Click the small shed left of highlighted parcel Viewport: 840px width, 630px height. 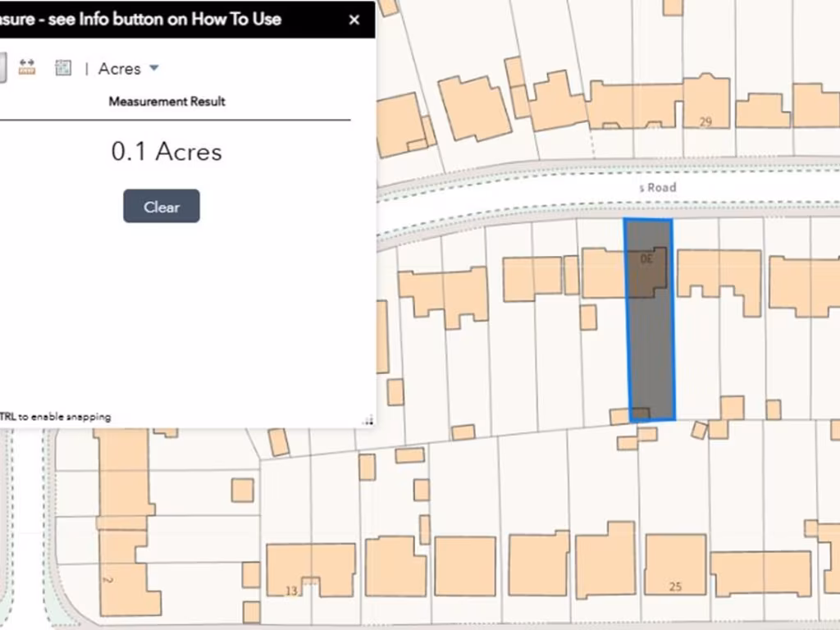click(588, 317)
